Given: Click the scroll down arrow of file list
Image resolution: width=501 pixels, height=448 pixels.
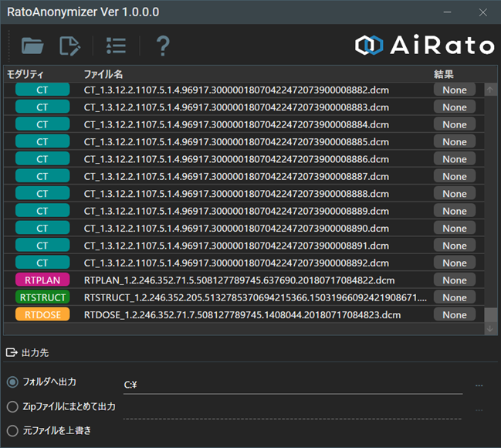Looking at the screenshot, I should point(490,329).
